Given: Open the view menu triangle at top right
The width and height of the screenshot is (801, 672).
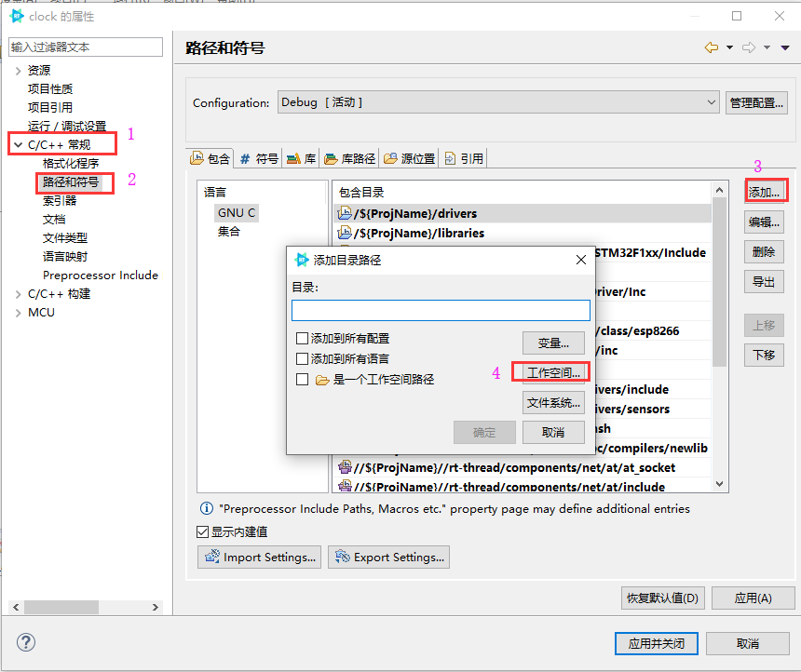Looking at the screenshot, I should click(x=785, y=47).
